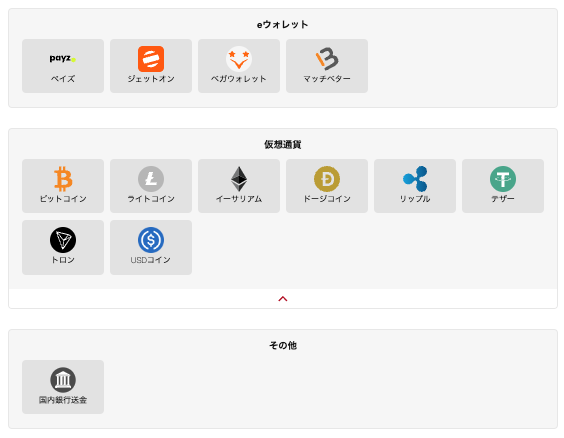Select the Litecoin (ライトコイン) icon
This screenshot has width=564, height=438.
151,179
